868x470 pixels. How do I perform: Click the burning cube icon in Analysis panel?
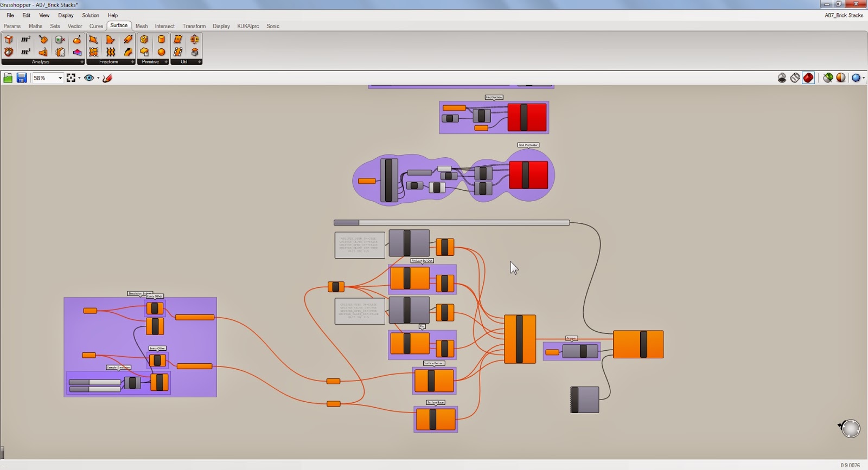pos(9,52)
